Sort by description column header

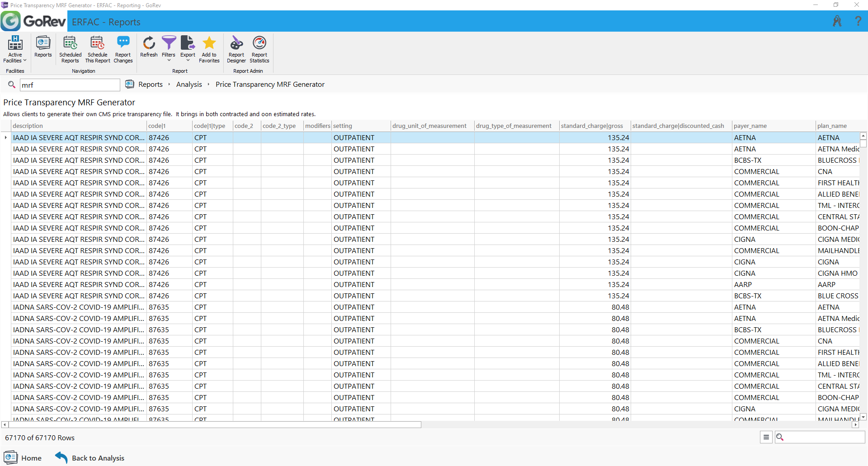79,126
